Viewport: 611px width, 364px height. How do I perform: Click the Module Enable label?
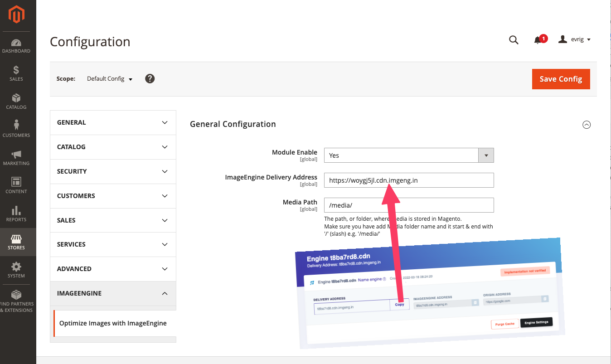click(x=295, y=152)
